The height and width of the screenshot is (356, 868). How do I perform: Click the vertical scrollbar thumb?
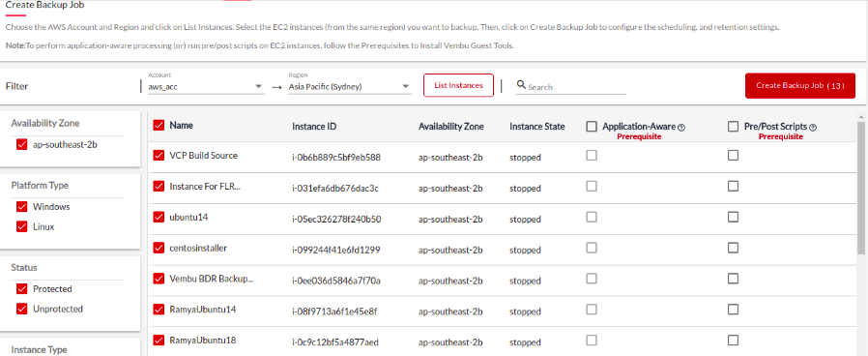[861, 189]
